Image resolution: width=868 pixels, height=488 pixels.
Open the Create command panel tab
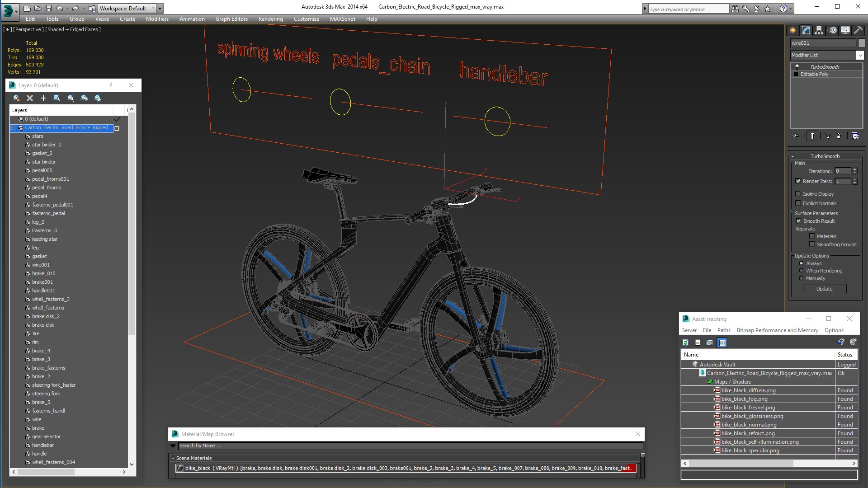[793, 30]
